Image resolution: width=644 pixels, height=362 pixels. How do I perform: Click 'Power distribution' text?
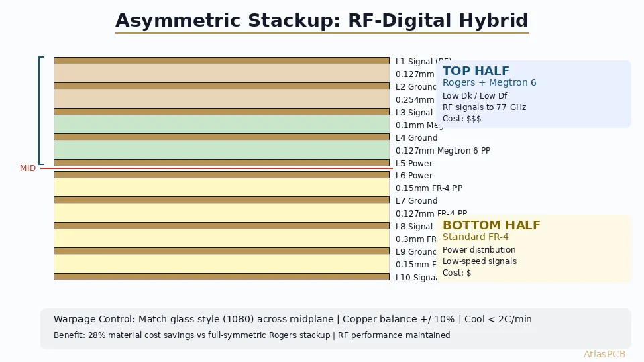[479, 250]
